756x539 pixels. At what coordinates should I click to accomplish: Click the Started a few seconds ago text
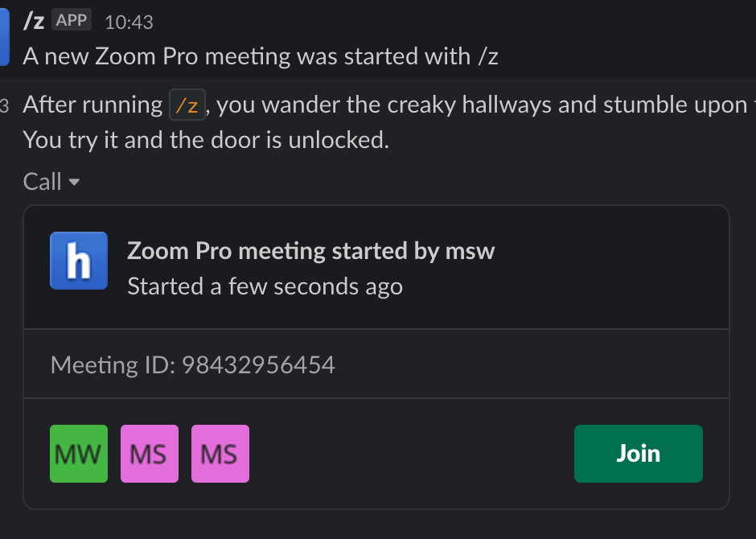pos(265,286)
